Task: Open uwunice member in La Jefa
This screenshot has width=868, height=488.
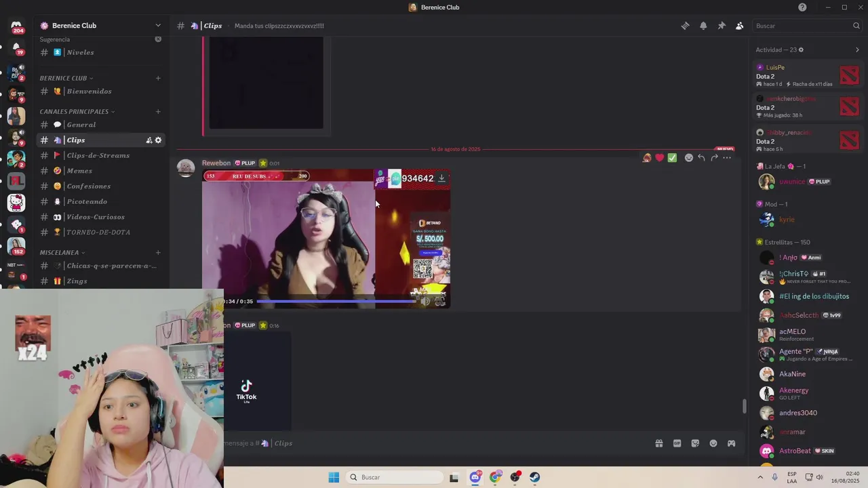Action: coord(807,182)
